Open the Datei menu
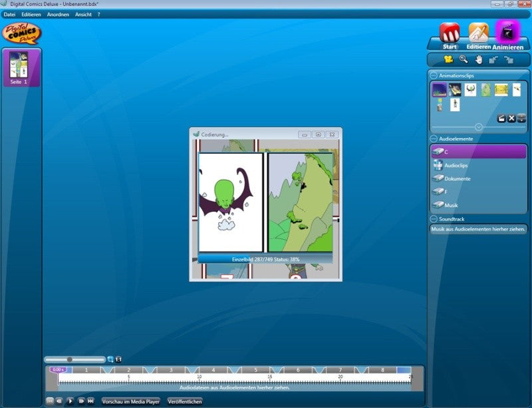 tap(9, 14)
